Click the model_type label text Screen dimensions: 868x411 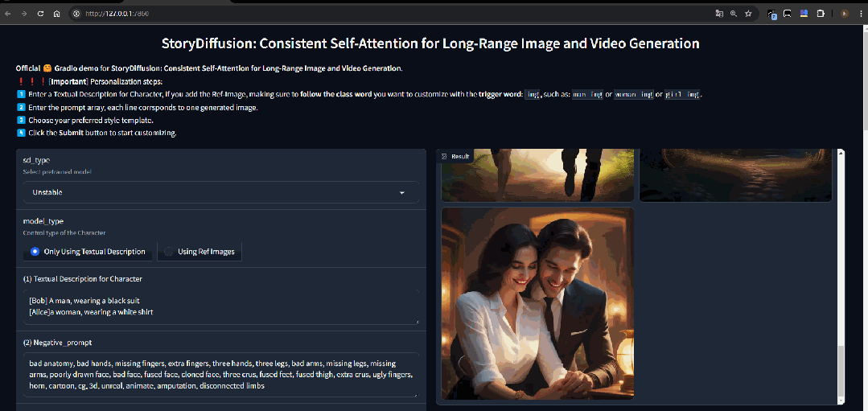point(43,221)
